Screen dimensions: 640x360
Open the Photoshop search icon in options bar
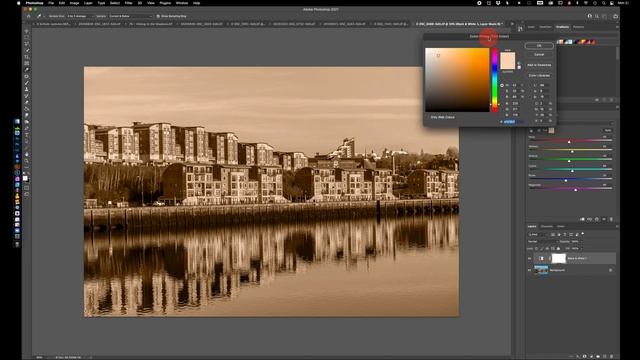[x=597, y=16]
